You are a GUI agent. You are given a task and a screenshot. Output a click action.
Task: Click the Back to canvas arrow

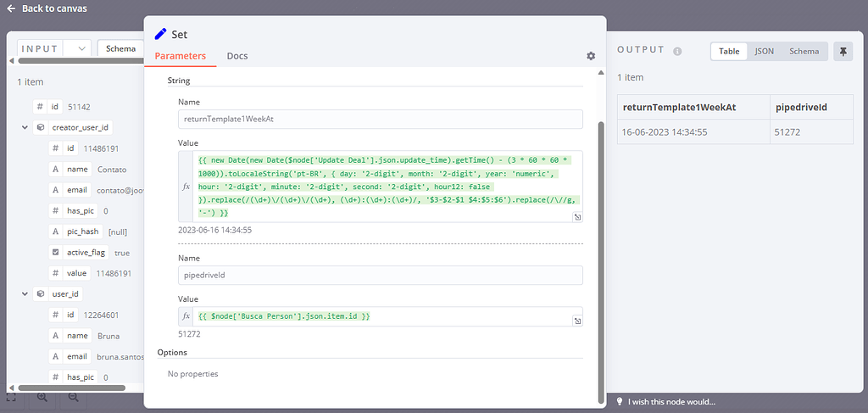(11, 8)
